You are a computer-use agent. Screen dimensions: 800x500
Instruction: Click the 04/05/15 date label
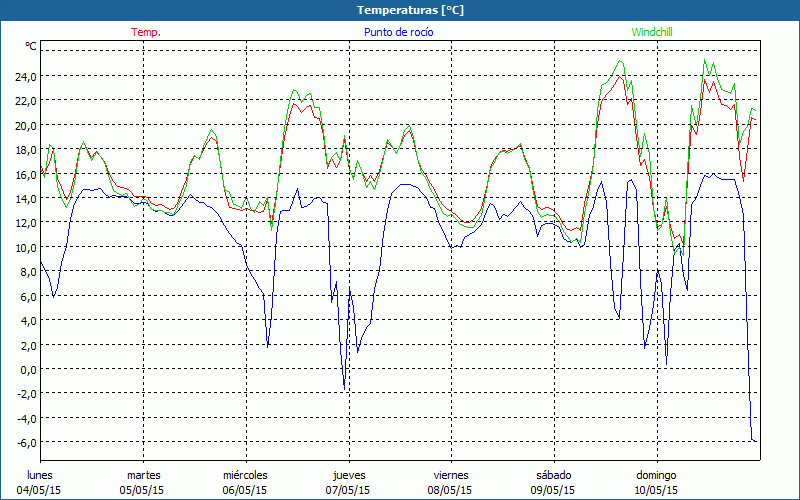(39, 490)
